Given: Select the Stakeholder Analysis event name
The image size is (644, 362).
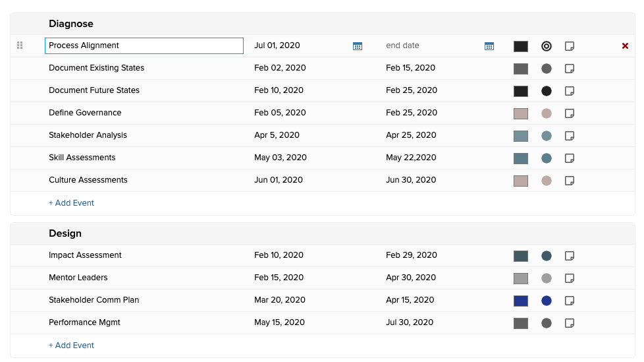Looking at the screenshot, I should (x=88, y=135).
